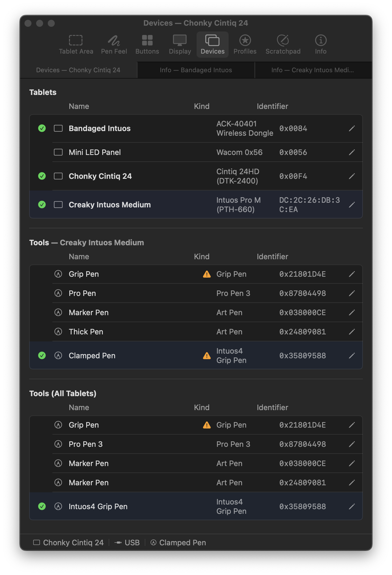The image size is (392, 575).
Task: Select the Chonky Cintiq 24 tablet row
Action: [x=196, y=176]
